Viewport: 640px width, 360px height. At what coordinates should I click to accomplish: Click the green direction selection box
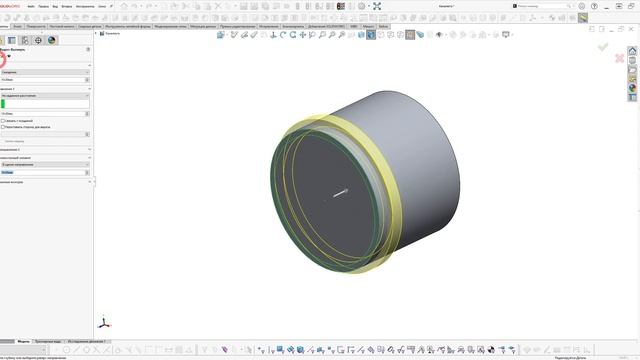(x=45, y=104)
